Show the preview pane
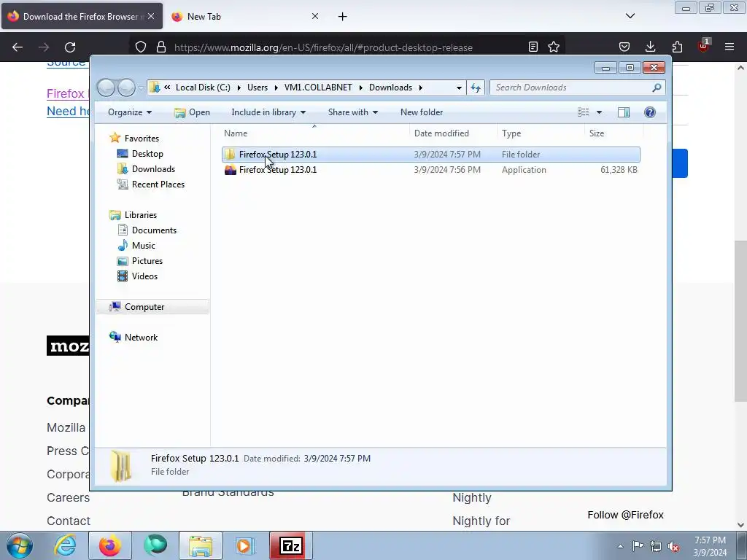Image resolution: width=747 pixels, height=560 pixels. [624, 112]
